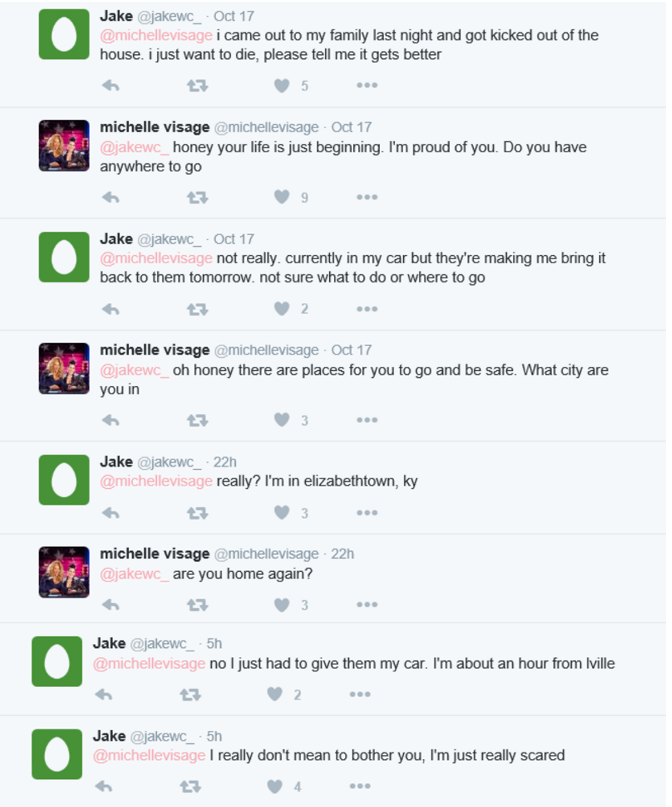This screenshot has height=807, width=672.
Task: Click Jake's green egg avatar on the top tweet
Action: (x=64, y=34)
